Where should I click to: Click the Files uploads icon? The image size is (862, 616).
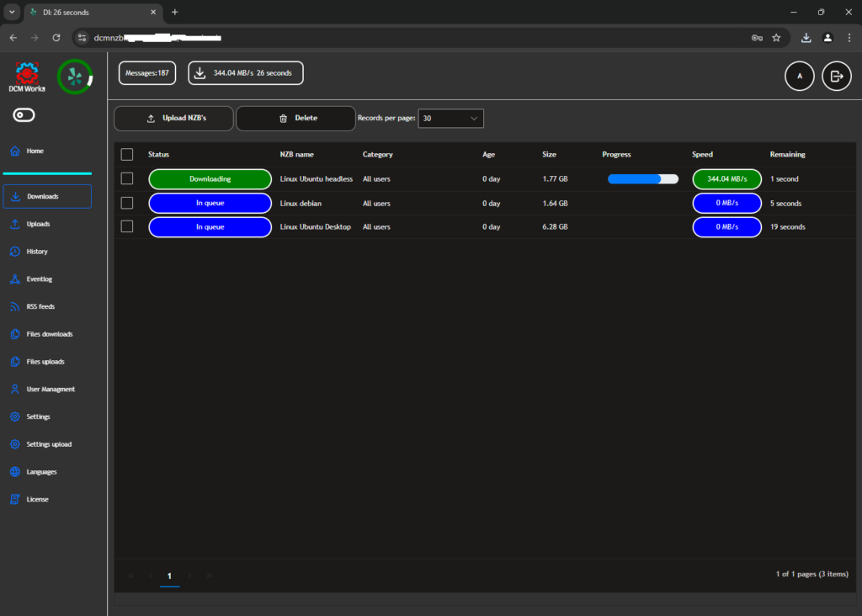(15, 362)
